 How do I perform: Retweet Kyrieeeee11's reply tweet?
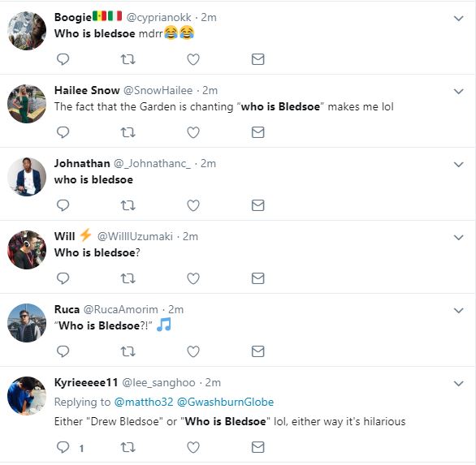tap(128, 447)
